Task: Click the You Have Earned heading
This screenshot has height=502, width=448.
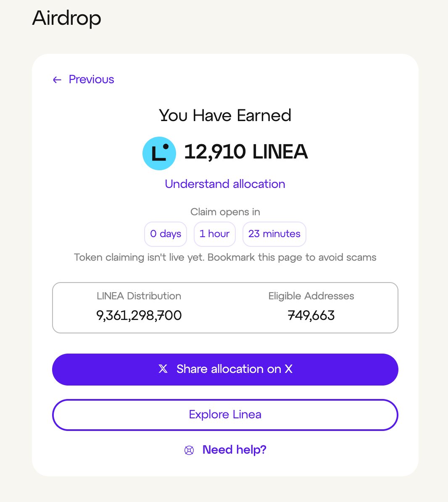Action: (x=225, y=116)
